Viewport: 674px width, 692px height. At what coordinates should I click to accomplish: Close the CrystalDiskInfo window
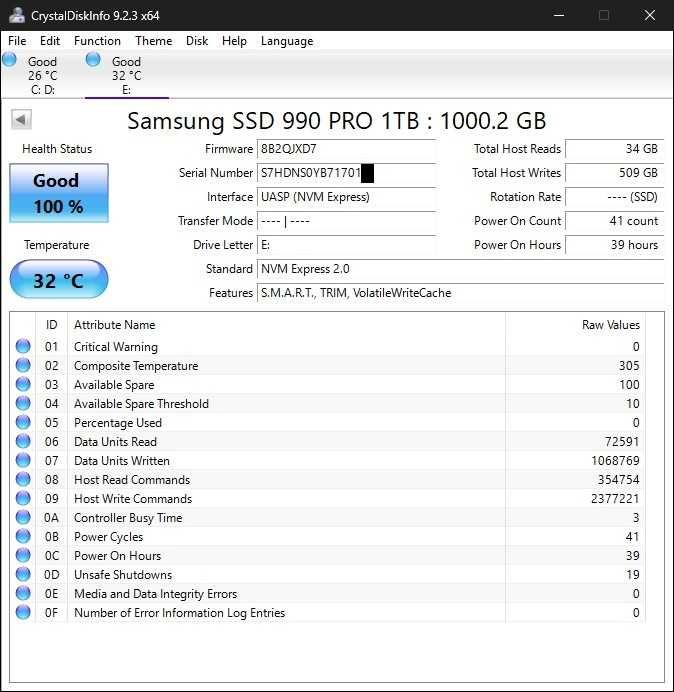click(649, 15)
